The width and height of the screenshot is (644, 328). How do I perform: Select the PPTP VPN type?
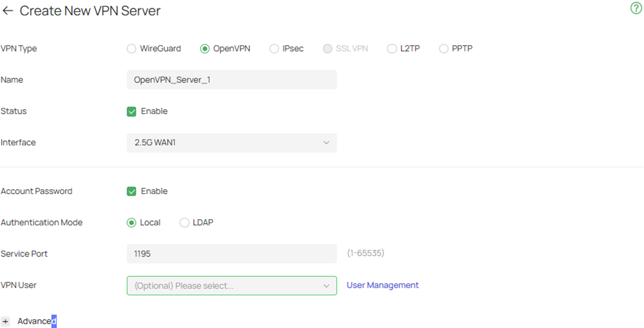(443, 49)
